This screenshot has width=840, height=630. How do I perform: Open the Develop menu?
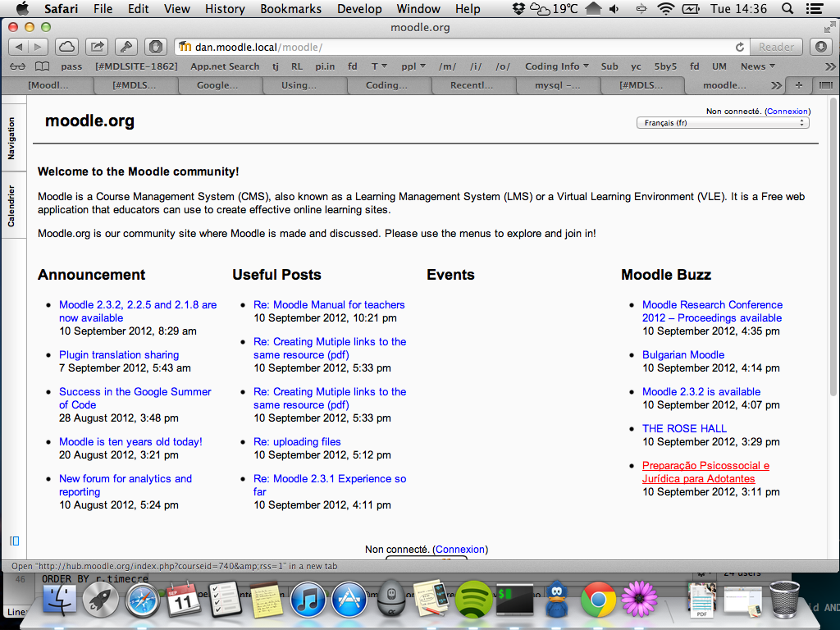[x=359, y=8]
